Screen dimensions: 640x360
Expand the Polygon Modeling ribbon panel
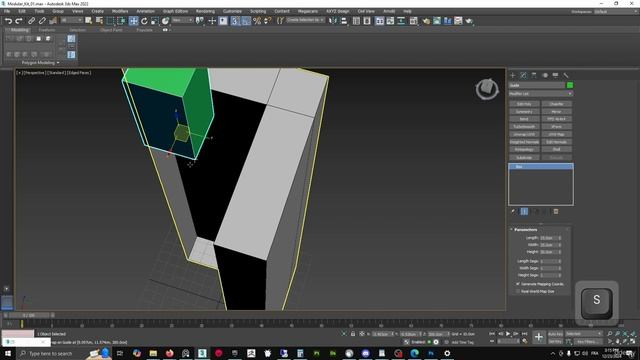pos(40,63)
